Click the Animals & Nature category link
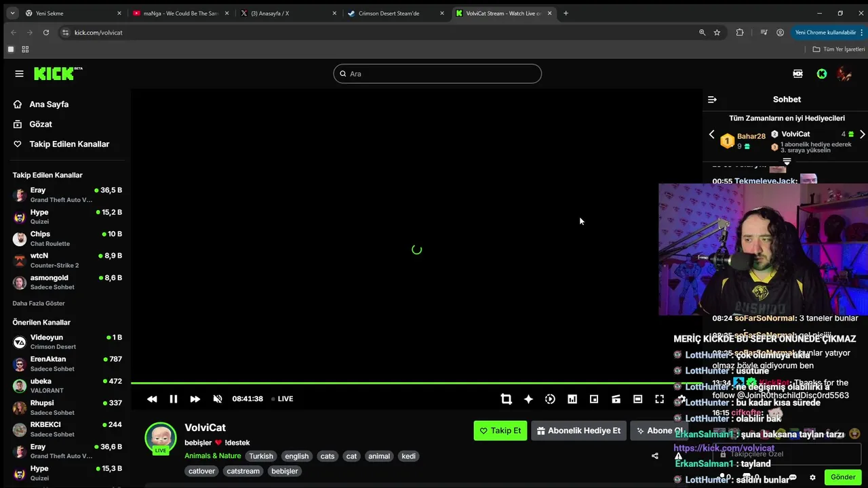 pyautogui.click(x=212, y=456)
